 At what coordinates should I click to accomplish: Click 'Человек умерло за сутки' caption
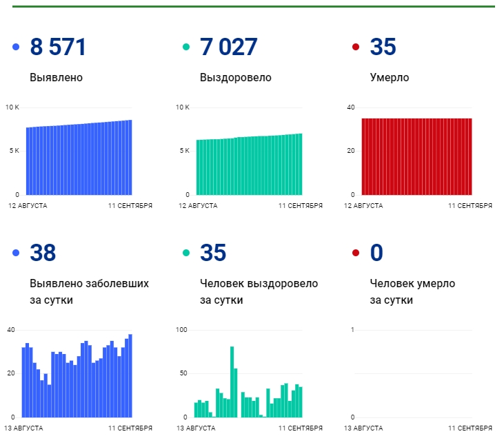(412, 291)
